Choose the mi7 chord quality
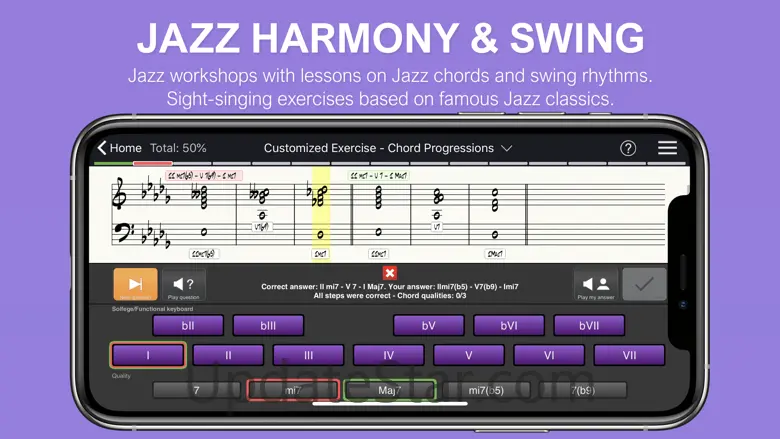780x439 pixels. 293,390
